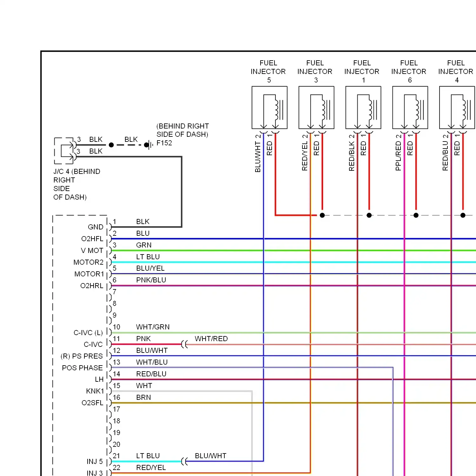The image size is (476, 476).
Task: Select the FUEL INJECTOR 3 heading
Action: (315, 71)
